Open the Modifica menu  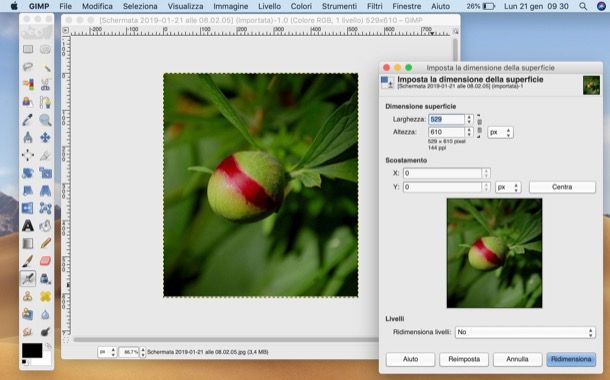point(97,6)
